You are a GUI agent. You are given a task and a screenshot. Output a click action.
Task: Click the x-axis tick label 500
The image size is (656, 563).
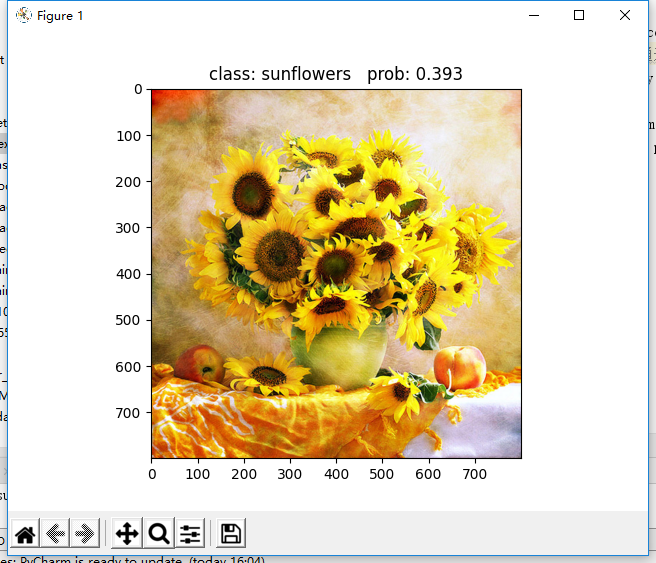(382, 474)
